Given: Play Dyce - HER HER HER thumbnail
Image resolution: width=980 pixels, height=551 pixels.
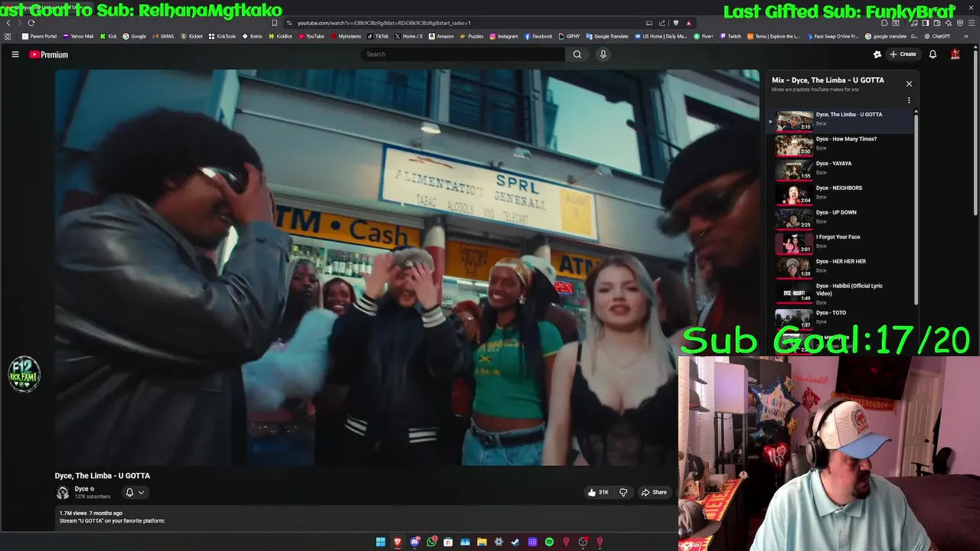Looking at the screenshot, I should coord(794,267).
